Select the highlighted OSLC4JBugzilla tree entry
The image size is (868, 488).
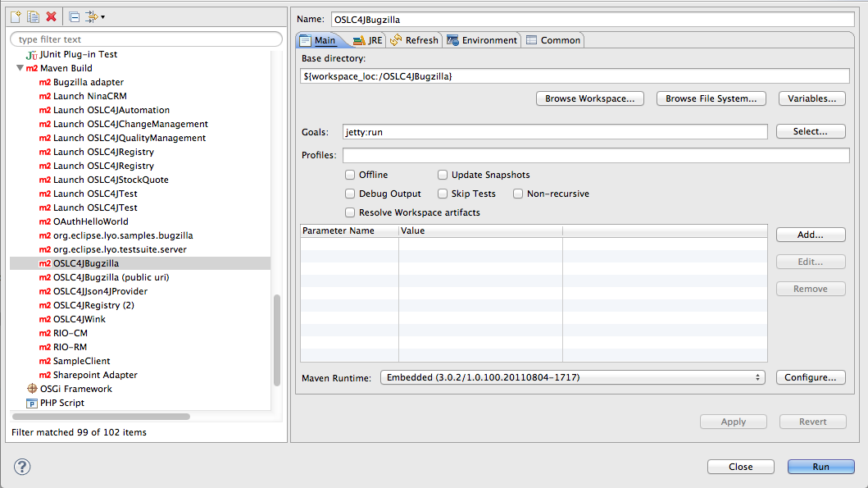(x=140, y=263)
